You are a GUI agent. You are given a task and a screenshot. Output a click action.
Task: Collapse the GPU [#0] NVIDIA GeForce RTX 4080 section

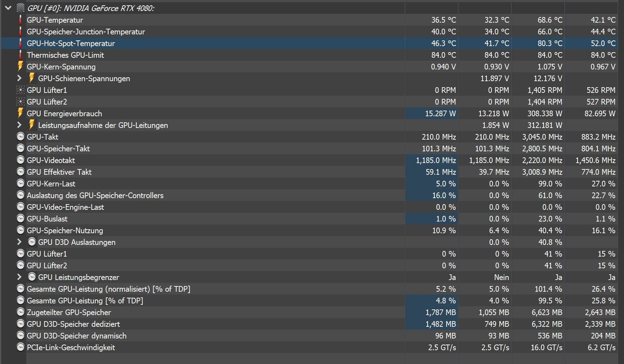(8, 8)
